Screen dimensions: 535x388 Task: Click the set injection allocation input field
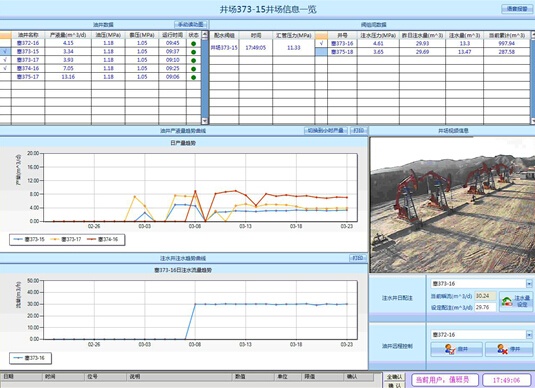[486, 307]
